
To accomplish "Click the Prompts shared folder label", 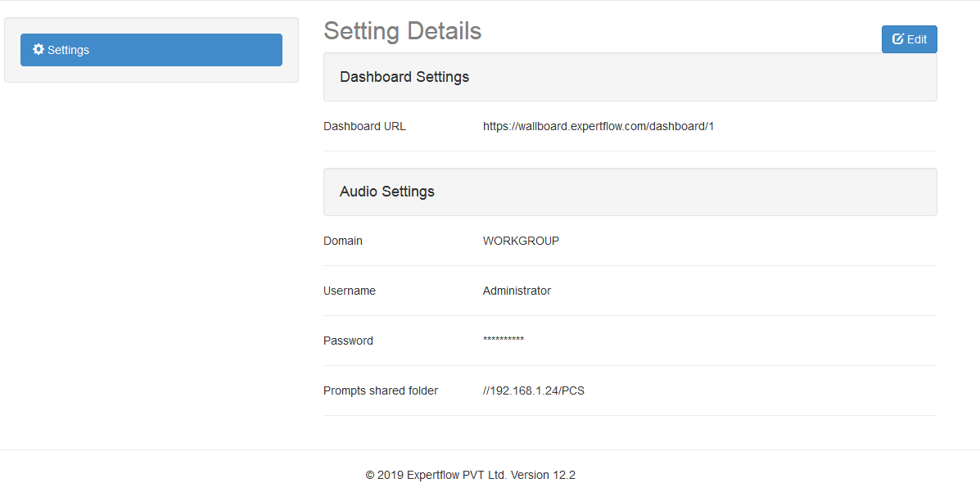I will pyautogui.click(x=380, y=390).
